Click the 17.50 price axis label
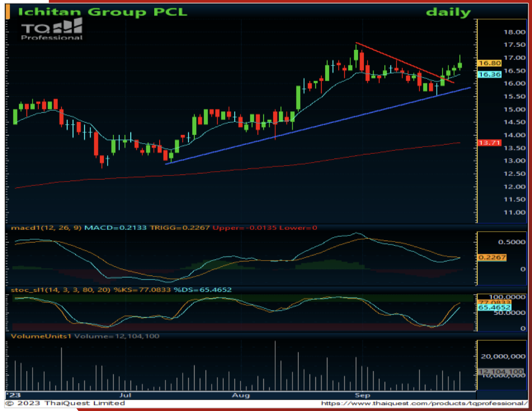This screenshot has height=411, width=532. (x=515, y=45)
